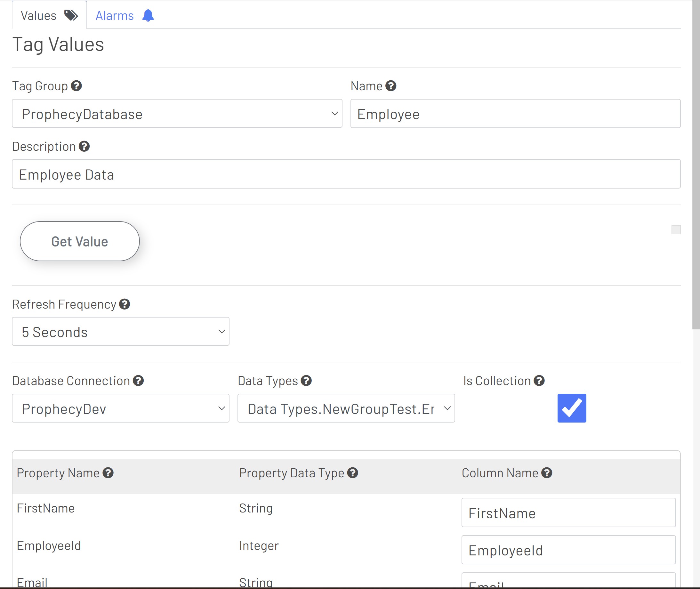Click the Property Data Type help icon
This screenshot has height=589, width=700.
point(352,473)
